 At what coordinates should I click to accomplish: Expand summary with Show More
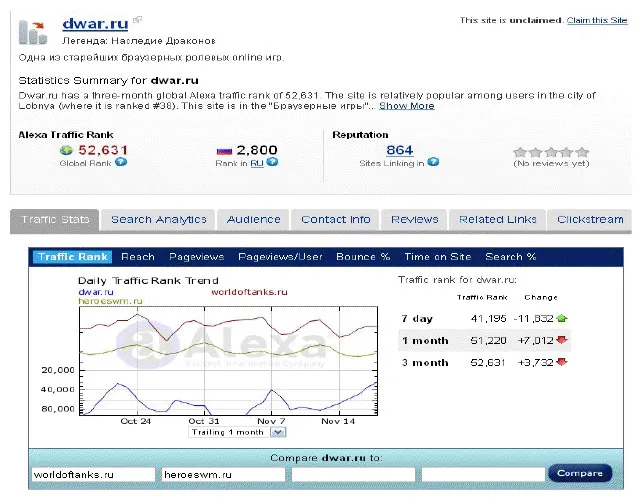coord(407,106)
